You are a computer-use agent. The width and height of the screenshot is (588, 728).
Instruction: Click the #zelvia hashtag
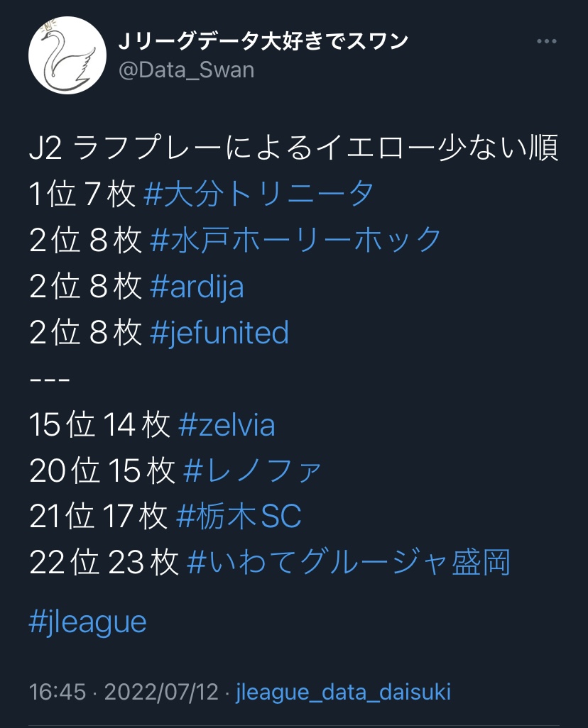(x=227, y=425)
